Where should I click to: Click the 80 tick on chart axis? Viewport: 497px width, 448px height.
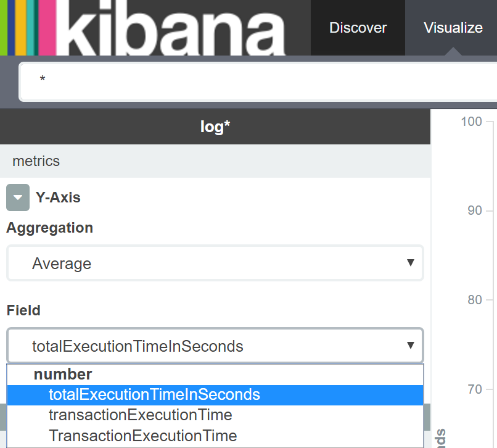pyautogui.click(x=474, y=300)
